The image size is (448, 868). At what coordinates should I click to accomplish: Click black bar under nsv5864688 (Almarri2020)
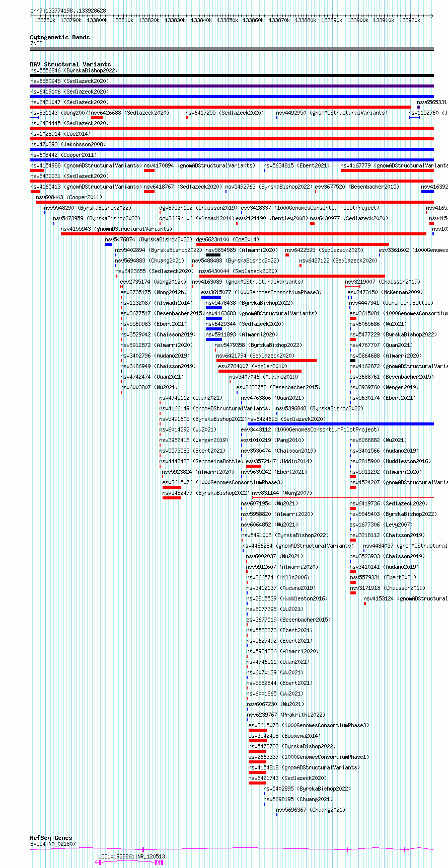[x=353, y=361]
